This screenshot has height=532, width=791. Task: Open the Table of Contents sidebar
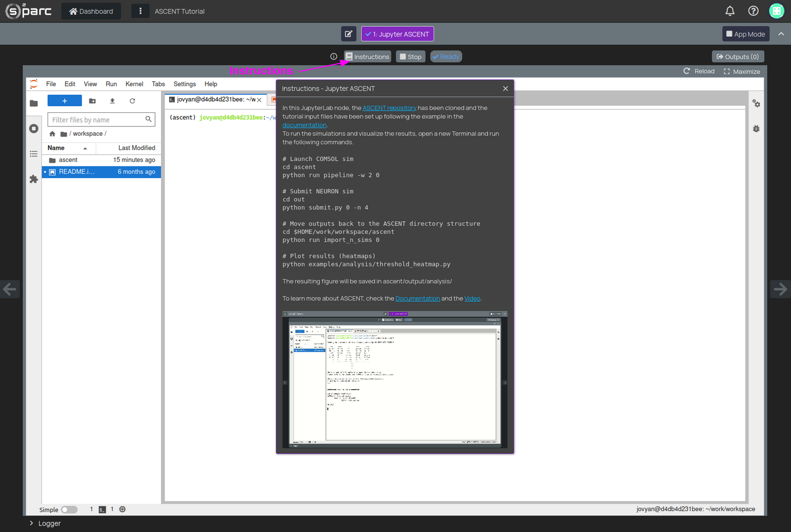34,154
